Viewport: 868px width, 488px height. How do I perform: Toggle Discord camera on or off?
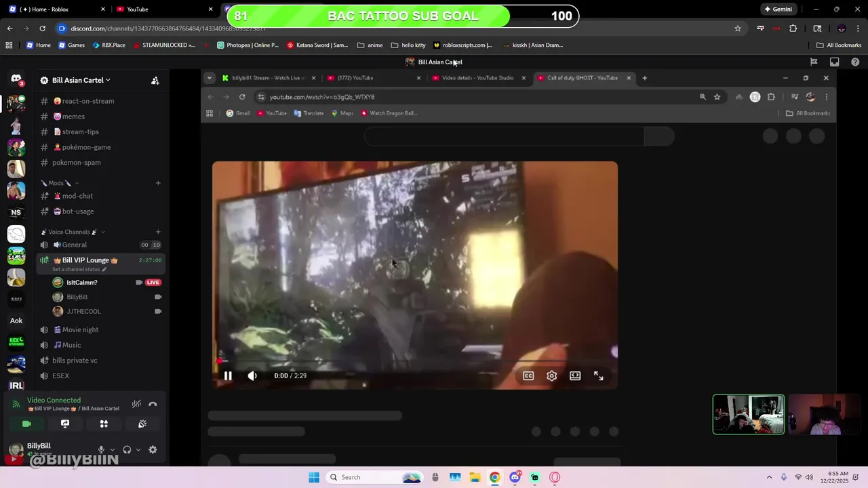(26, 424)
